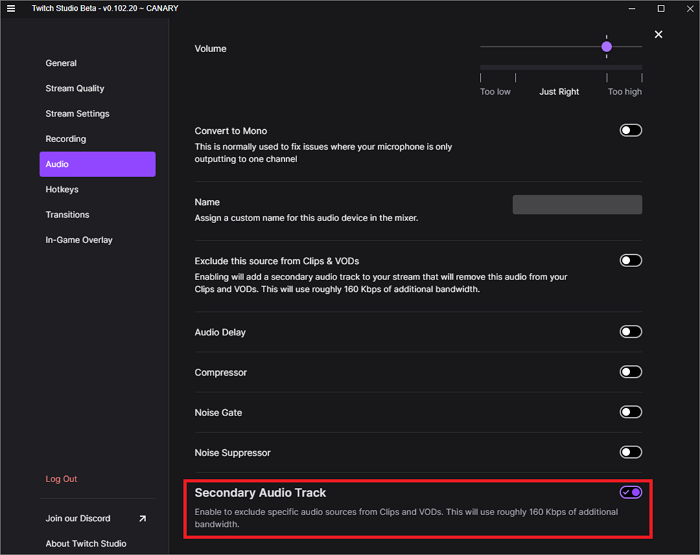Image resolution: width=700 pixels, height=555 pixels.
Task: Click the 'Just Right' volume label
Action: pyautogui.click(x=559, y=92)
